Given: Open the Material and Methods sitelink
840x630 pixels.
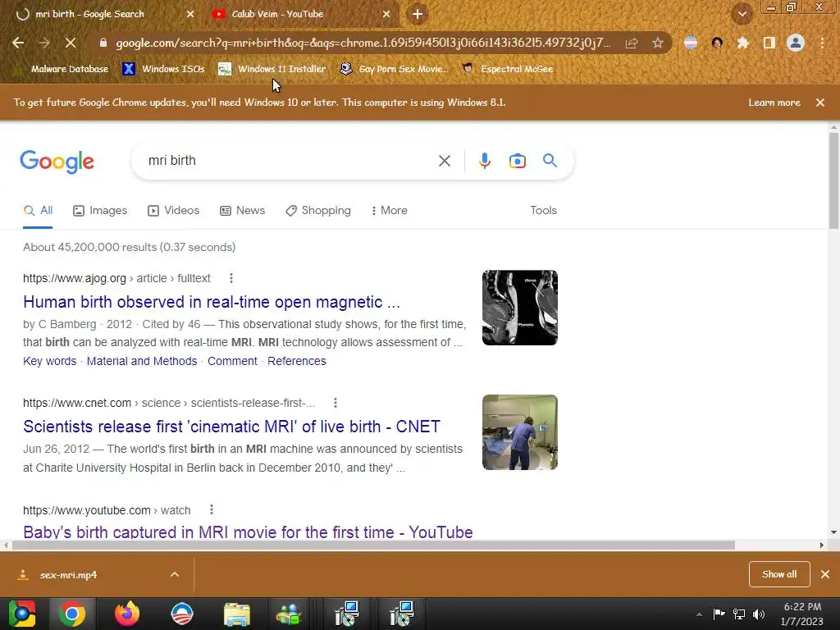Looking at the screenshot, I should coord(142,361).
